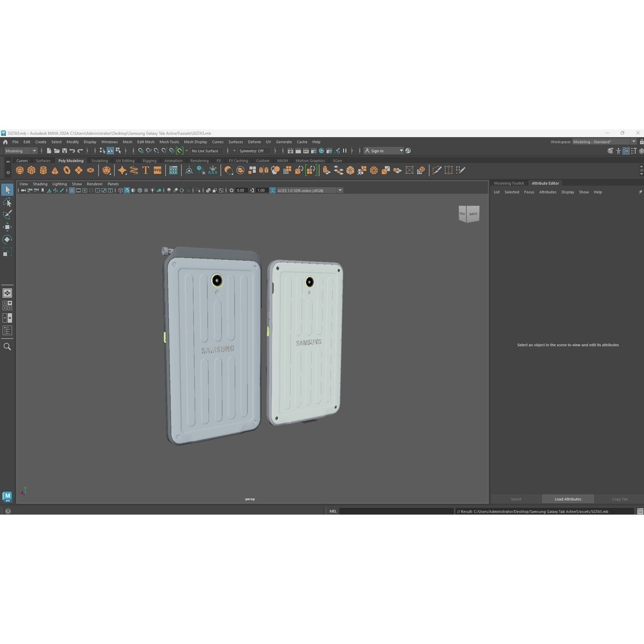
Task: Toggle the highlighted magnet snap button
Action: [x=179, y=151]
